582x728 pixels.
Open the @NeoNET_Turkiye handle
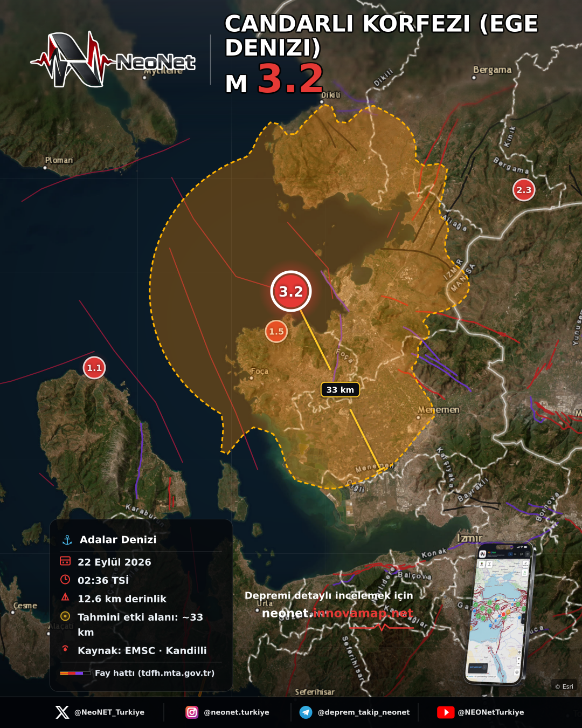point(109,712)
